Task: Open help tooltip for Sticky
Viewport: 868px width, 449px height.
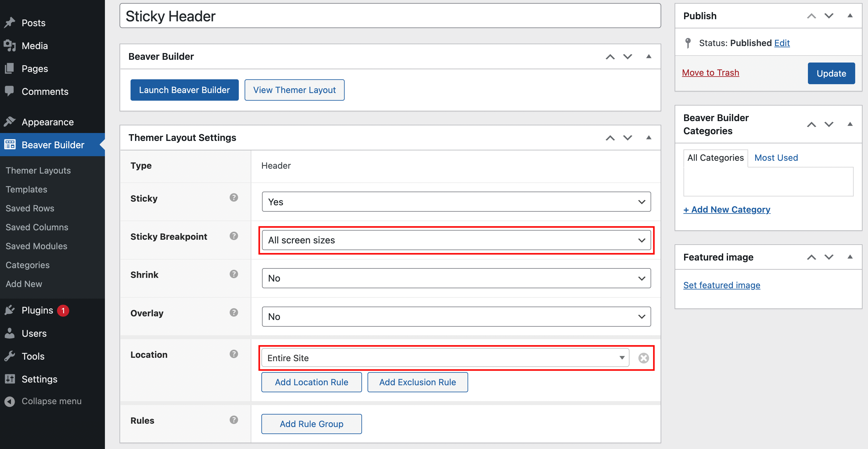Action: pos(234,198)
